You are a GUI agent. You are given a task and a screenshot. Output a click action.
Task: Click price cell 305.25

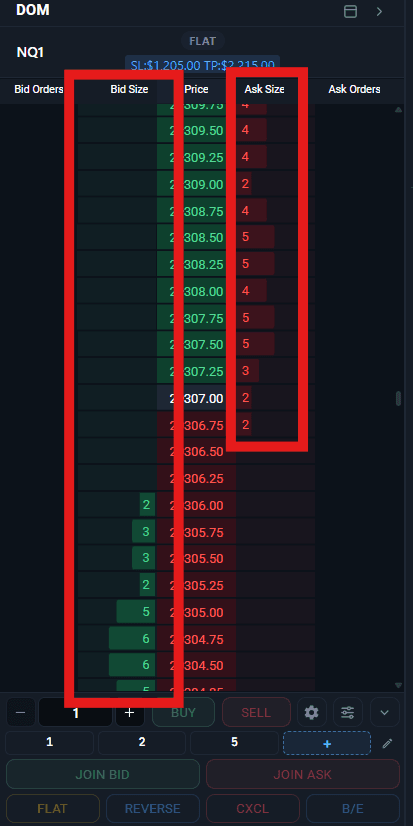196,585
